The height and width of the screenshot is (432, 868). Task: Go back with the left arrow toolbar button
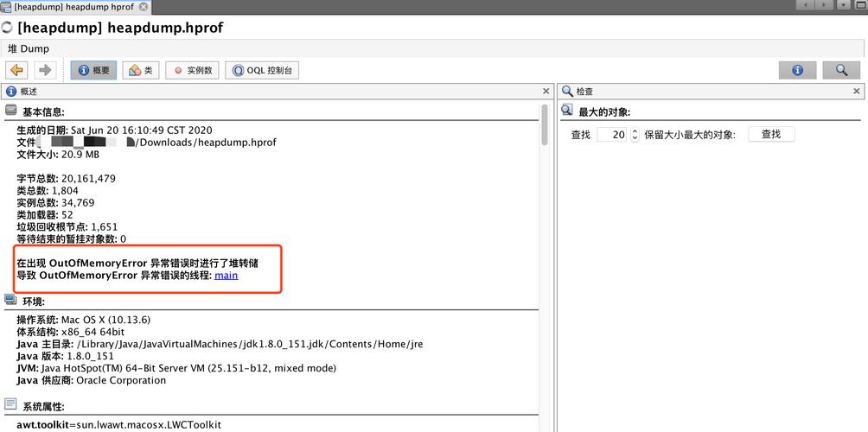point(16,70)
